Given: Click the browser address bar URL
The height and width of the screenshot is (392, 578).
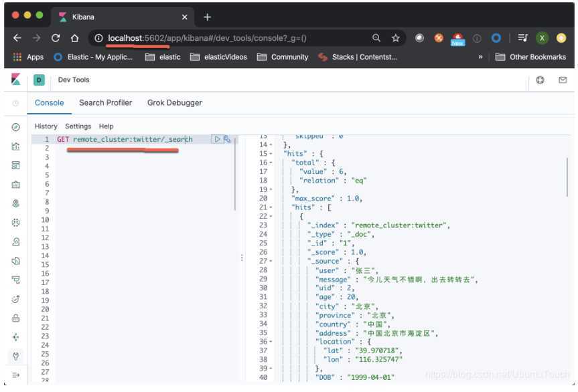Looking at the screenshot, I should [x=207, y=38].
